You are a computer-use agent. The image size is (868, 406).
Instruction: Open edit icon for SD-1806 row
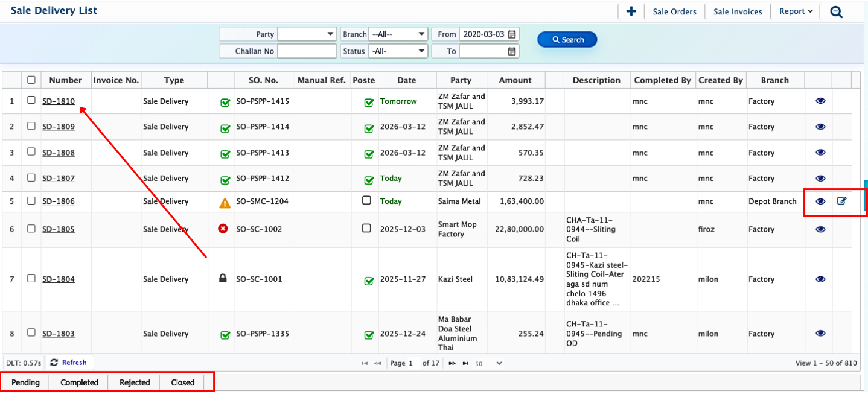click(x=841, y=201)
